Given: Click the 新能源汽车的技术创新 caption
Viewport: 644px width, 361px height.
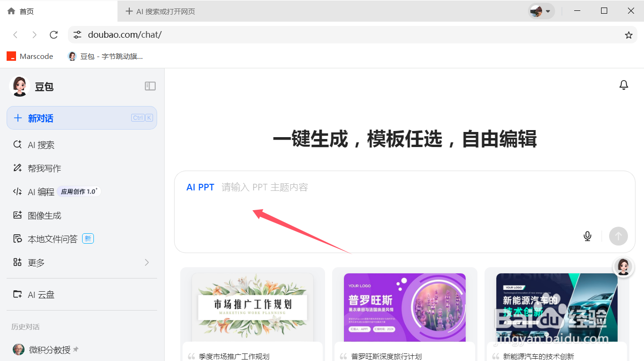Looking at the screenshot, I should 539,357.
